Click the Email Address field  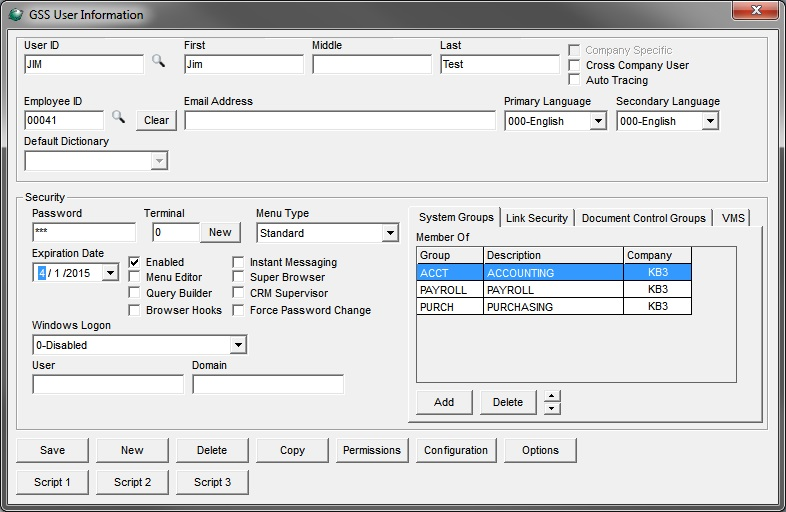click(x=340, y=120)
